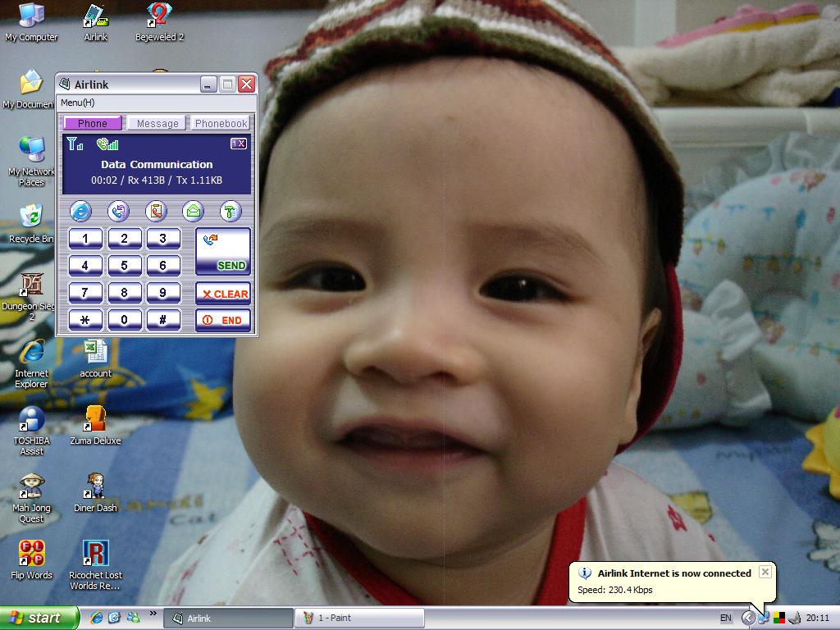Image resolution: width=840 pixels, height=630 pixels.
Task: Tap the star key on the keypad
Action: click(85, 320)
